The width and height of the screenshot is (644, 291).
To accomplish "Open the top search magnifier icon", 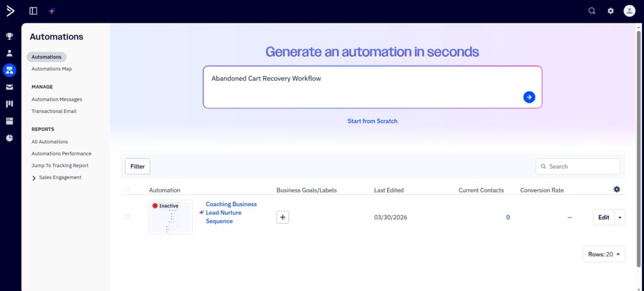I will [x=592, y=11].
